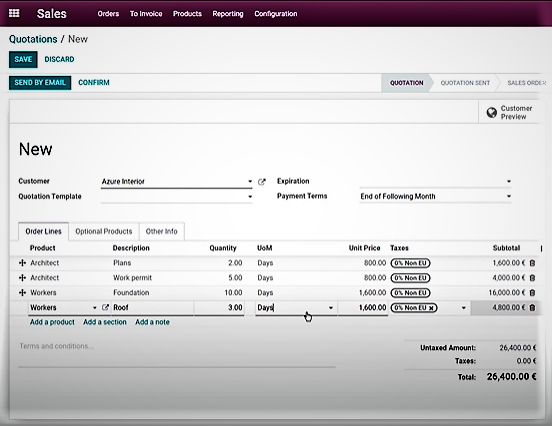Open the apps grid menu icon

(14, 13)
